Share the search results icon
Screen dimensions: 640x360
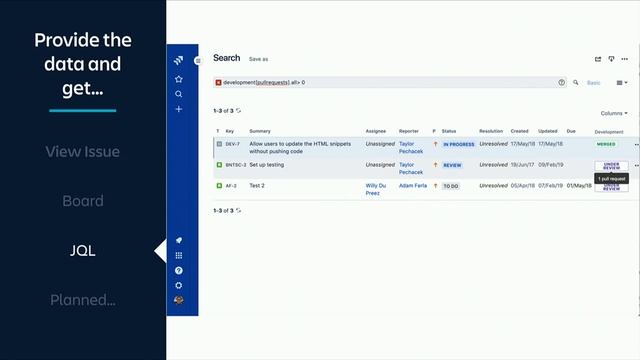(x=598, y=59)
